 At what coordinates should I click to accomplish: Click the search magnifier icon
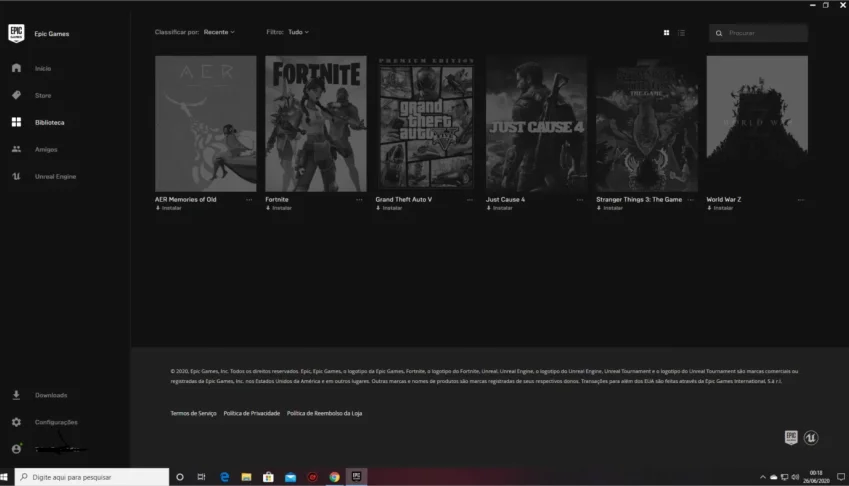click(719, 34)
